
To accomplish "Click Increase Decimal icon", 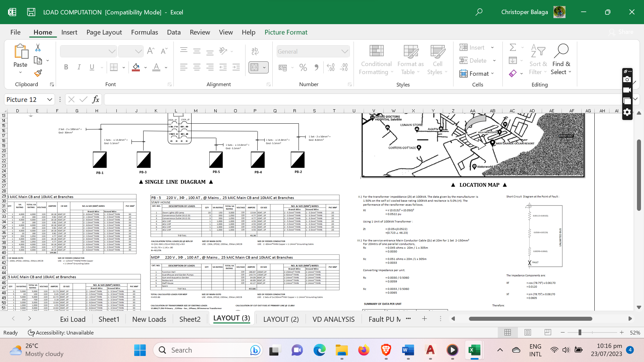I will [331, 67].
